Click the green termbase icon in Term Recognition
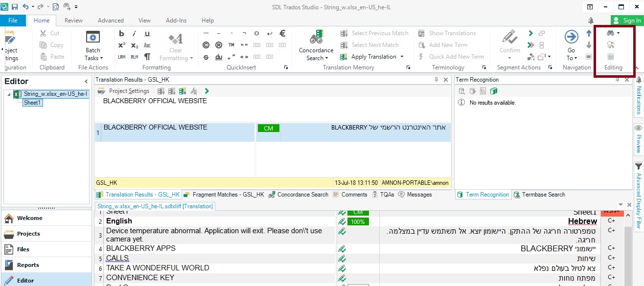Image resolution: width=644 pixels, height=286 pixels. 494,91
